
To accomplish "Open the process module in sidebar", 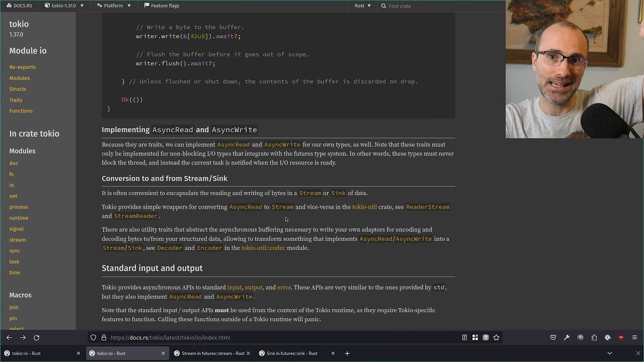I will tap(18, 207).
